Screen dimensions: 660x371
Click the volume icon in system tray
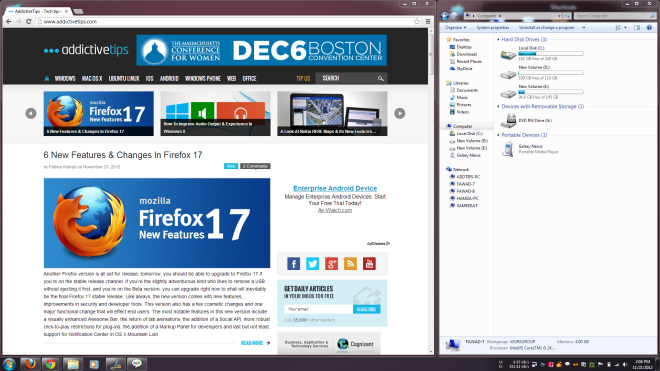pos(625,365)
